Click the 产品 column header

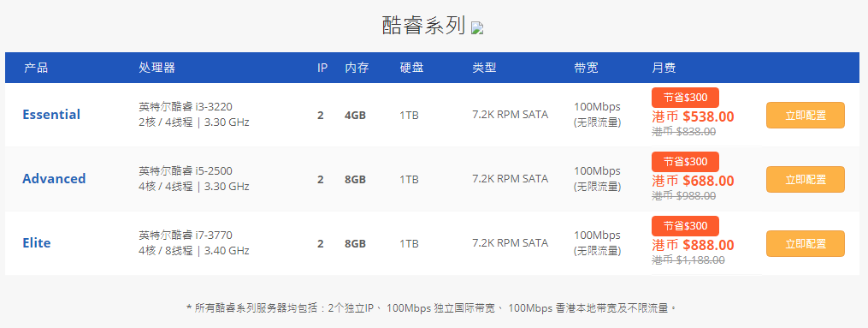(x=36, y=69)
